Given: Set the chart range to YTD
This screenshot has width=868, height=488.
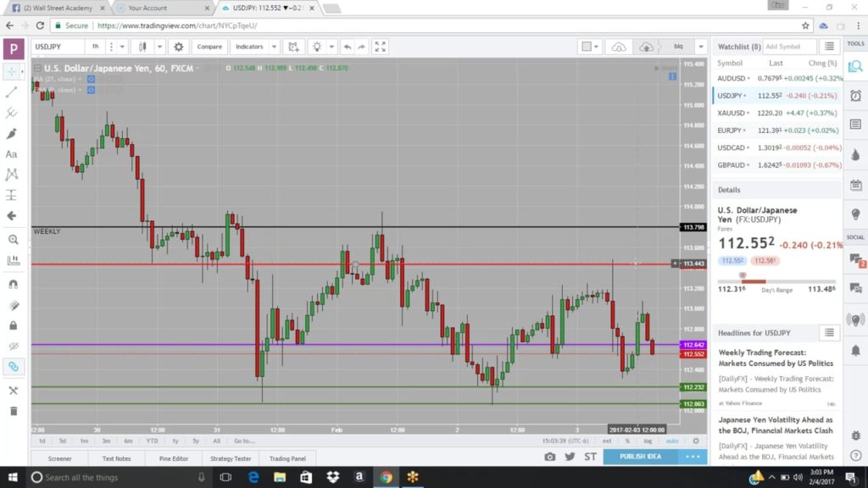Looking at the screenshot, I should [x=152, y=441].
